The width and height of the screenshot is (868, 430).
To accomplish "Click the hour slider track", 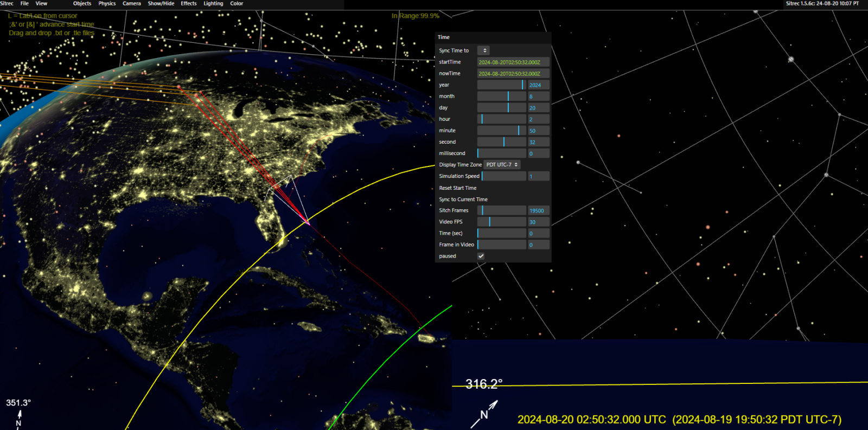I will pyautogui.click(x=502, y=119).
